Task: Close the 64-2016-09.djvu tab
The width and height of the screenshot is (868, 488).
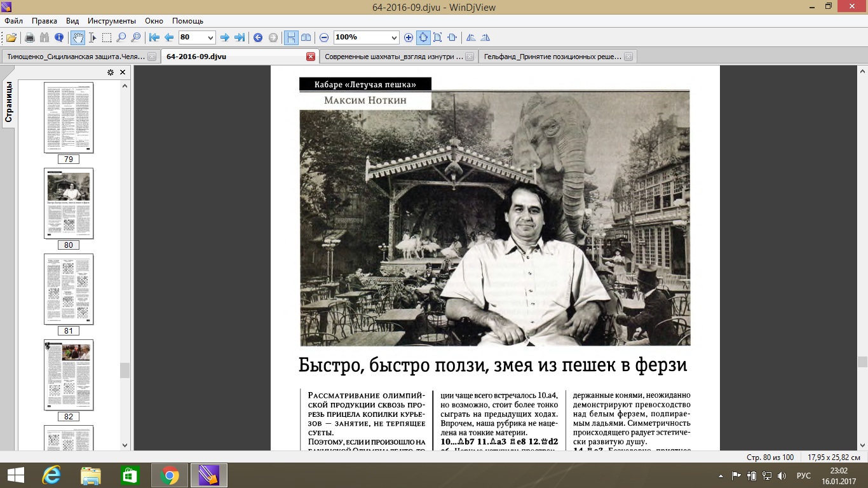Action: coord(311,57)
